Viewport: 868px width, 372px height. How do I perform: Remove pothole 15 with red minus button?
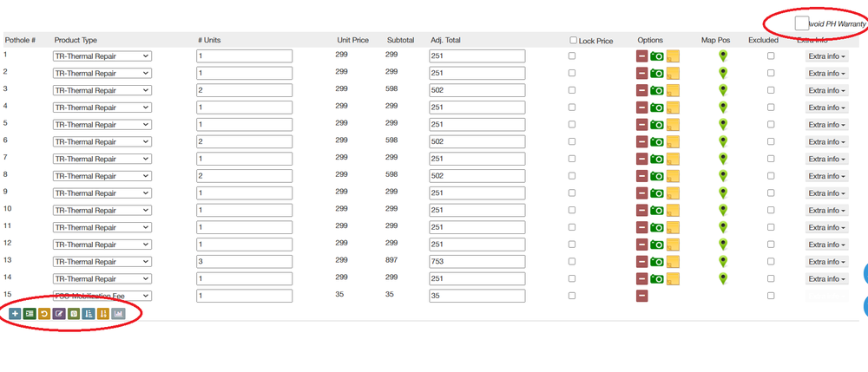click(x=642, y=296)
